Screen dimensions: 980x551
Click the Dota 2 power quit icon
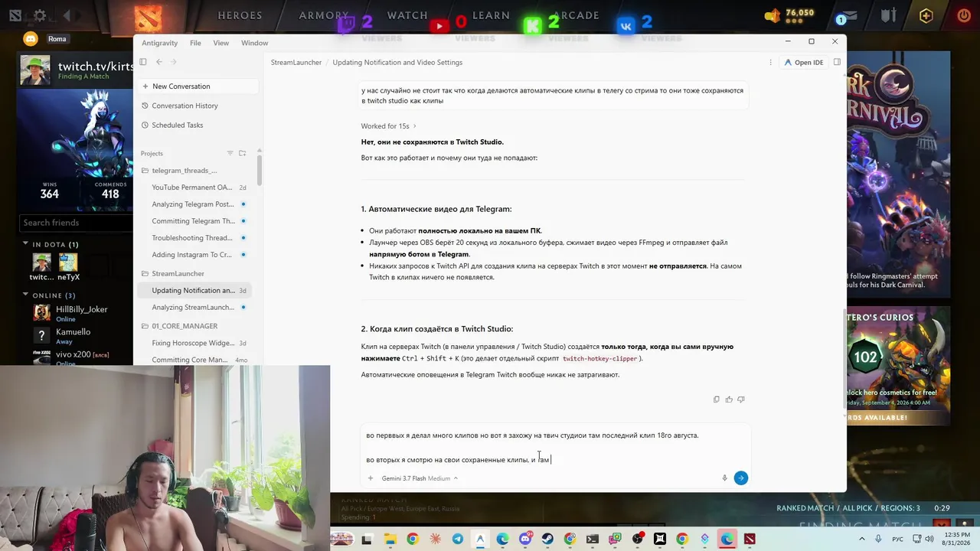964,15
